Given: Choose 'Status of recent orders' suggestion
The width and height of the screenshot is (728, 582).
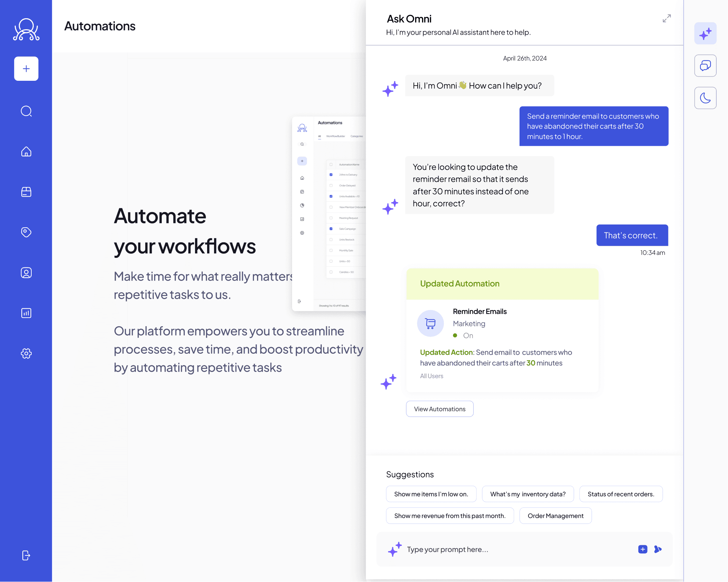Looking at the screenshot, I should (x=621, y=494).
